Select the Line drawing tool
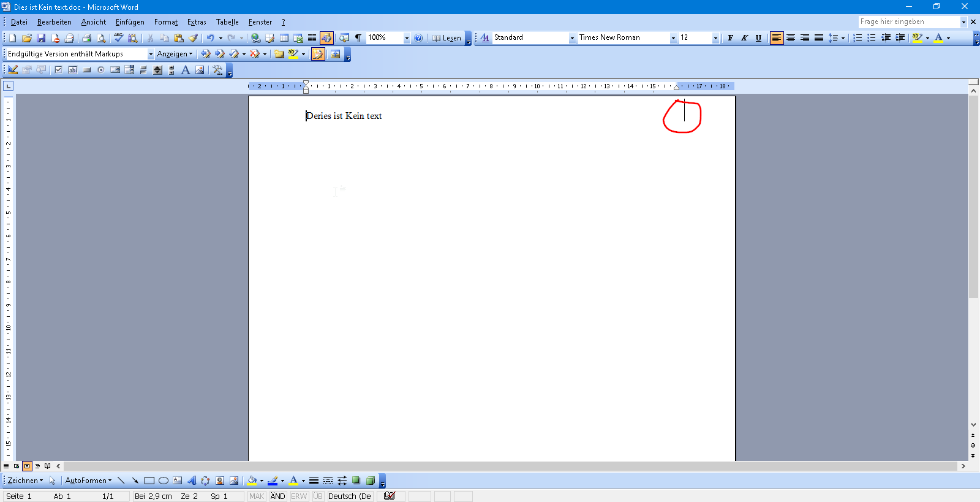This screenshot has height=502, width=980. [121, 481]
